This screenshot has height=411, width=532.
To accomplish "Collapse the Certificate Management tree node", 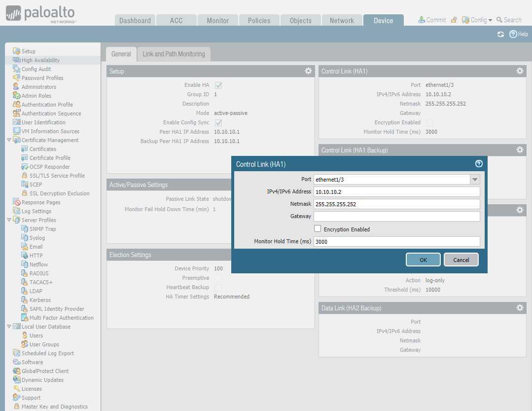I will click(9, 140).
